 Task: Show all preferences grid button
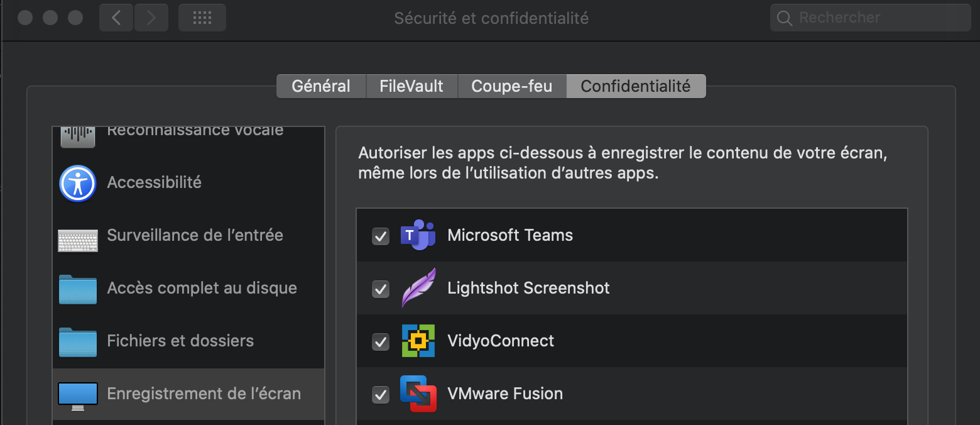tap(202, 18)
